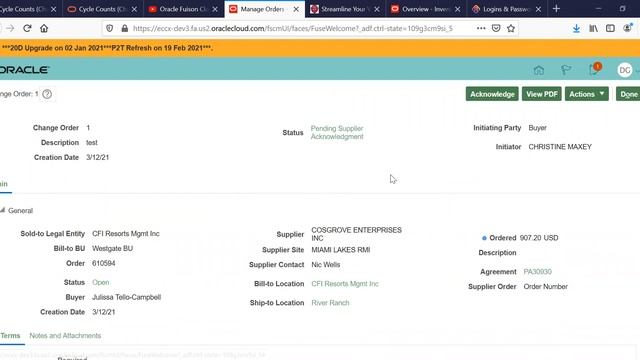Screen dimensions: 640x360
Task: Open a new browser tab
Action: pyautogui.click(x=556, y=9)
